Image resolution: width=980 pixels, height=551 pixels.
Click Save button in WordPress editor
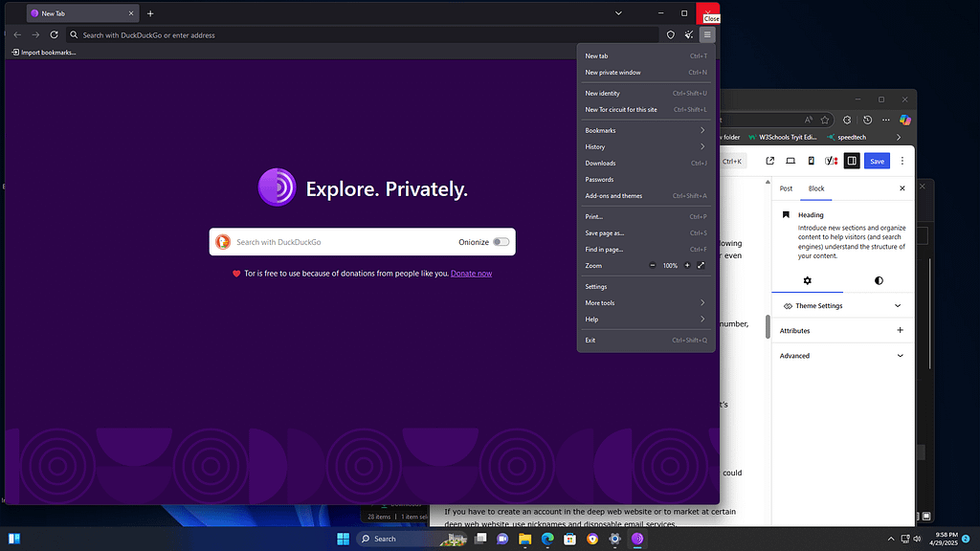coord(877,161)
